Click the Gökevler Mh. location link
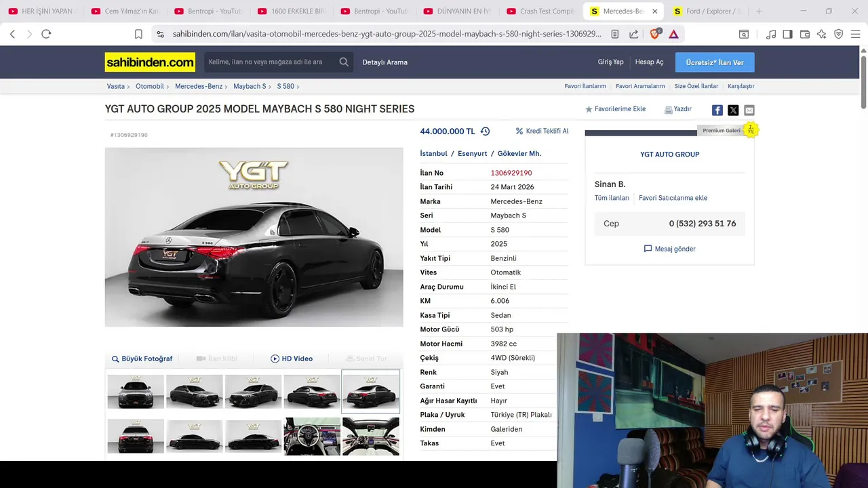868x488 pixels. [x=519, y=154]
